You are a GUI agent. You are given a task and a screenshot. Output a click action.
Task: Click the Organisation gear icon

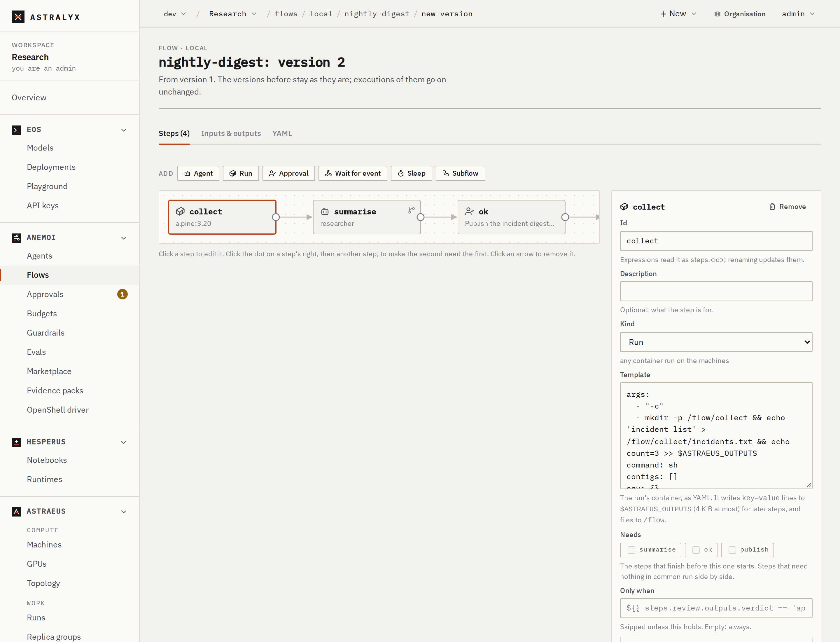coord(717,14)
